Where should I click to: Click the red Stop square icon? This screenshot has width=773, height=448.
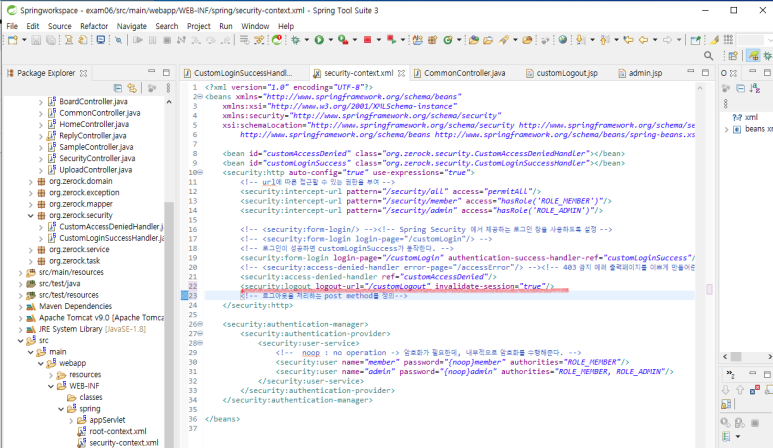[x=367, y=40]
